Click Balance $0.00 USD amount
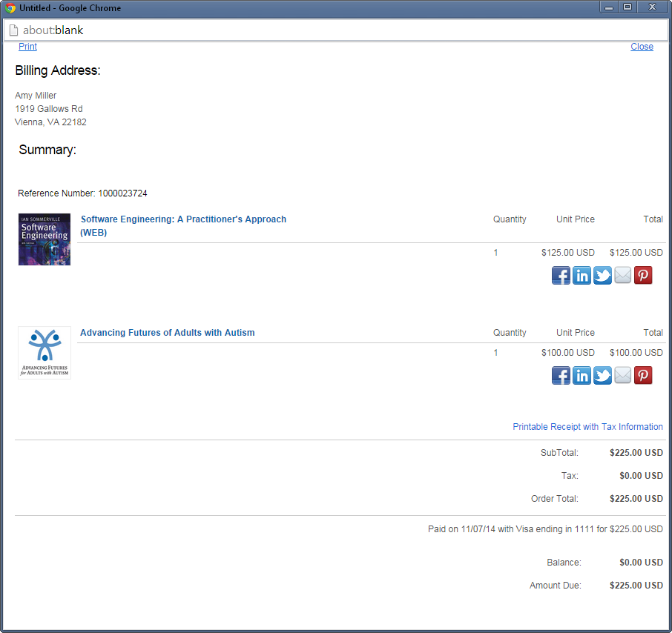The image size is (672, 633). (641, 563)
